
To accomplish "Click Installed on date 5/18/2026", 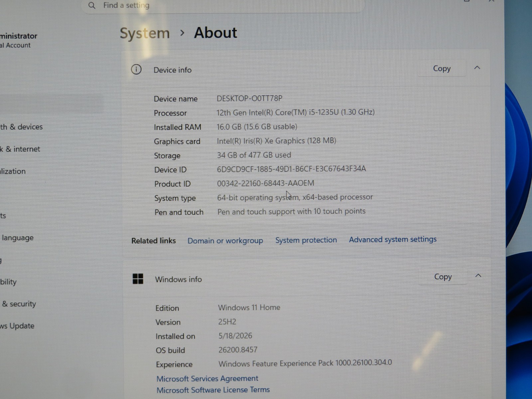I will point(235,336).
